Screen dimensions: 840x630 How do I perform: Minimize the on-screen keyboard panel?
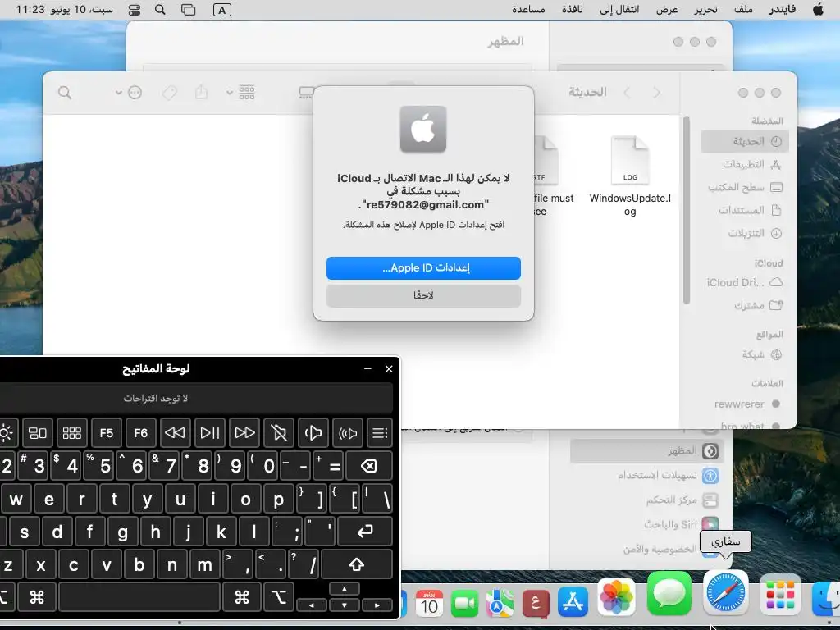(x=367, y=368)
